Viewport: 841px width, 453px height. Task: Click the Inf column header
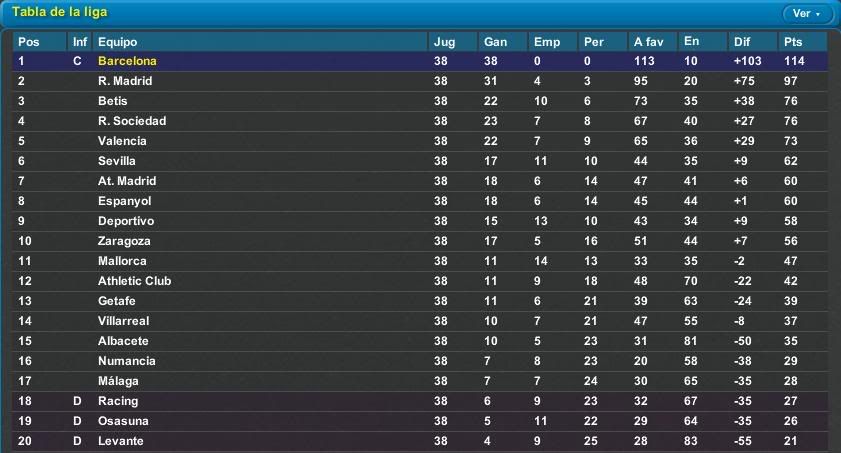(80, 42)
